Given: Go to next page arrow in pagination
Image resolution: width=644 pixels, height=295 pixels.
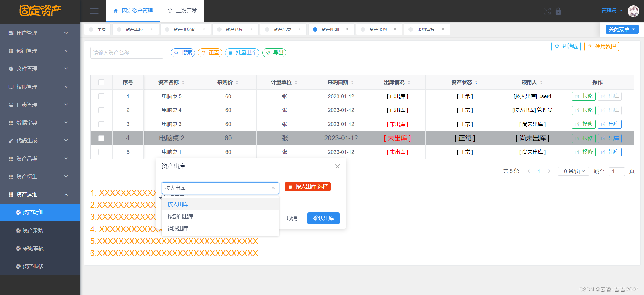Looking at the screenshot, I should pos(549,171).
